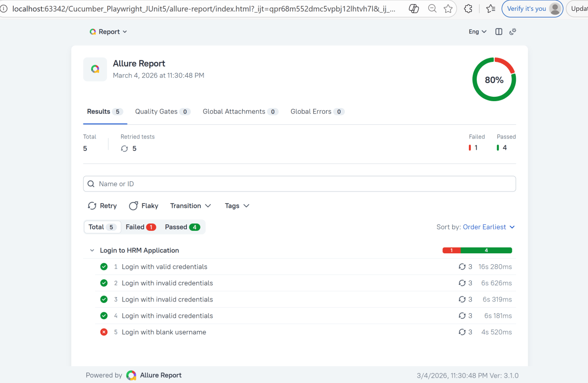This screenshot has height=383, width=588.
Task: Click the 80% pass rate donut chart
Action: click(494, 80)
